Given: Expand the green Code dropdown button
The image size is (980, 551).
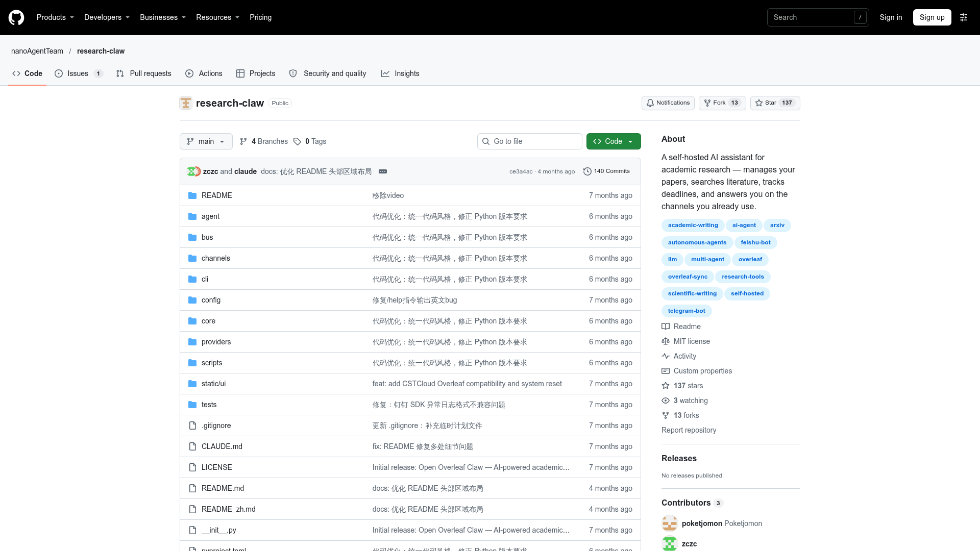Looking at the screenshot, I should coord(614,141).
